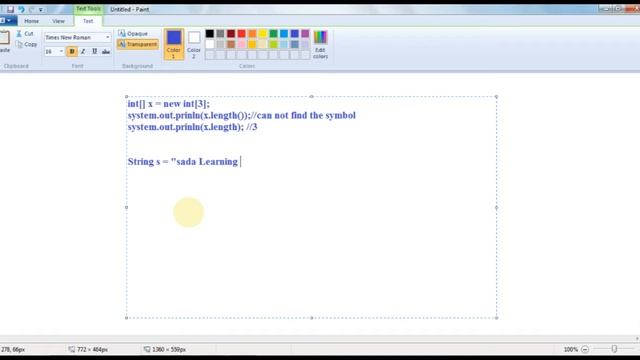Click the zoom out minus button

pos(585,349)
